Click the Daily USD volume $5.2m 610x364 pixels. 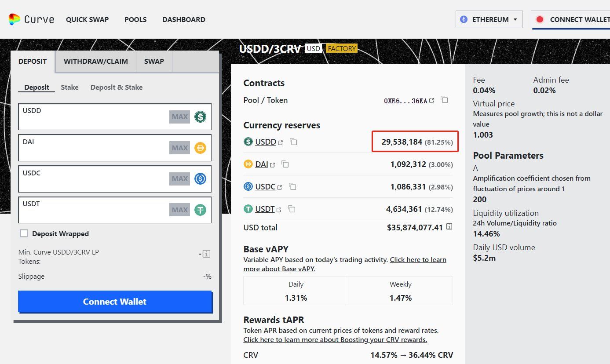(x=484, y=258)
